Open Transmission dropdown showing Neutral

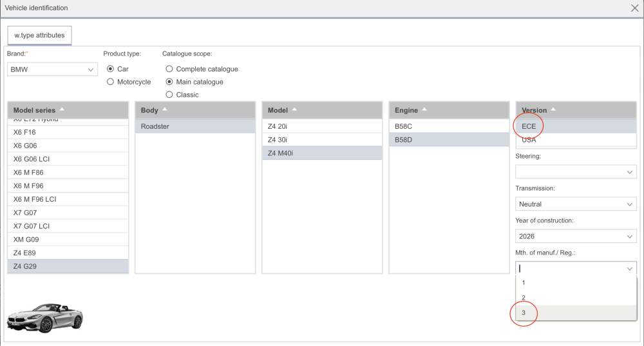pyautogui.click(x=576, y=204)
